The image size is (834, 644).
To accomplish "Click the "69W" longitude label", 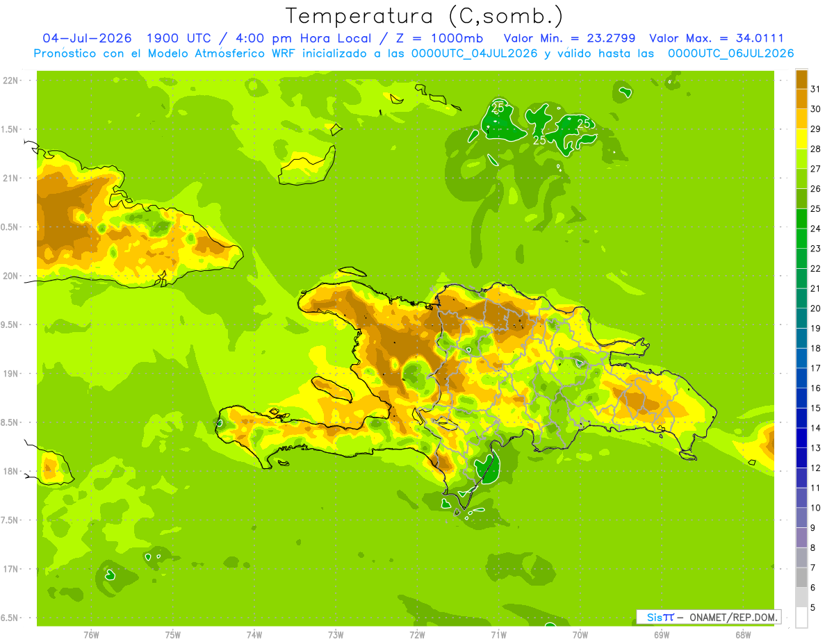I will tap(662, 634).
